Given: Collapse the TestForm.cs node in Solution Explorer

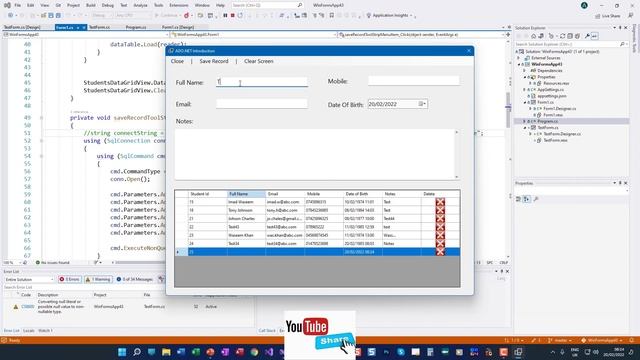Looking at the screenshot, I should coord(525,128).
